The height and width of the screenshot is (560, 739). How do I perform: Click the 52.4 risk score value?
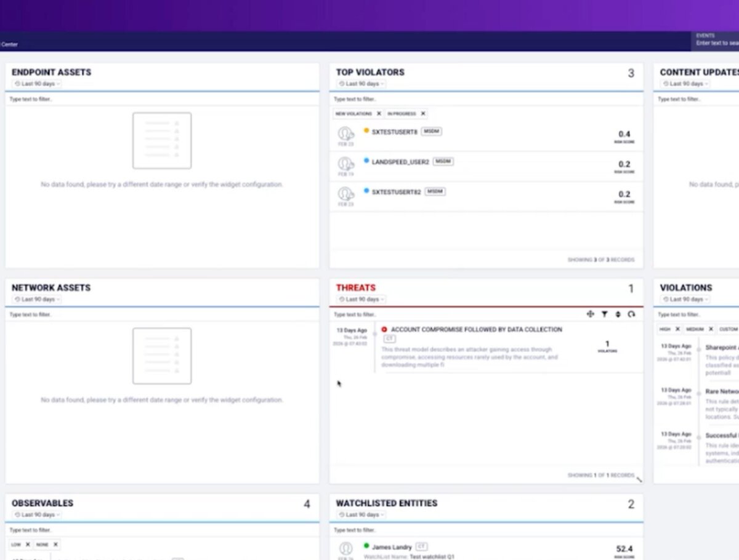coord(624,549)
